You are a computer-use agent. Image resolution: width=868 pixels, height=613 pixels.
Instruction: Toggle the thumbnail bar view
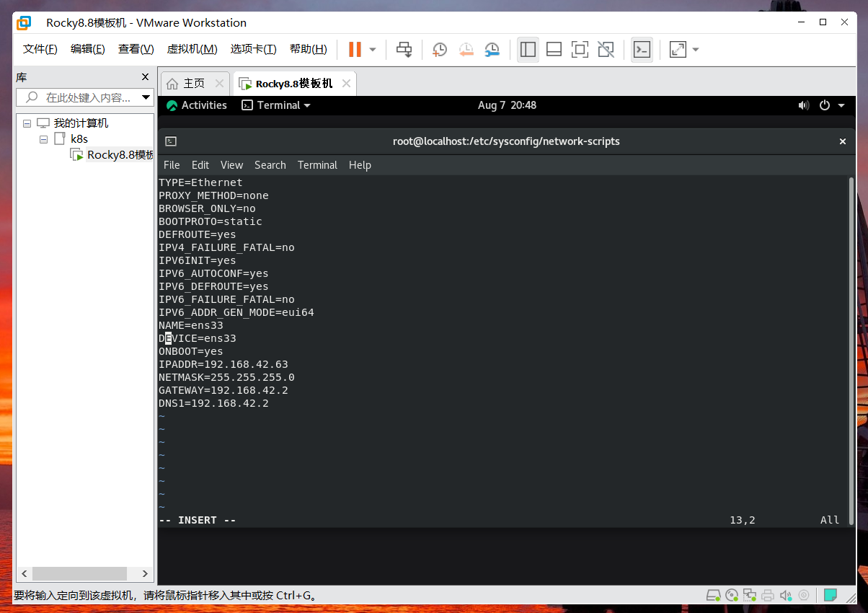554,49
